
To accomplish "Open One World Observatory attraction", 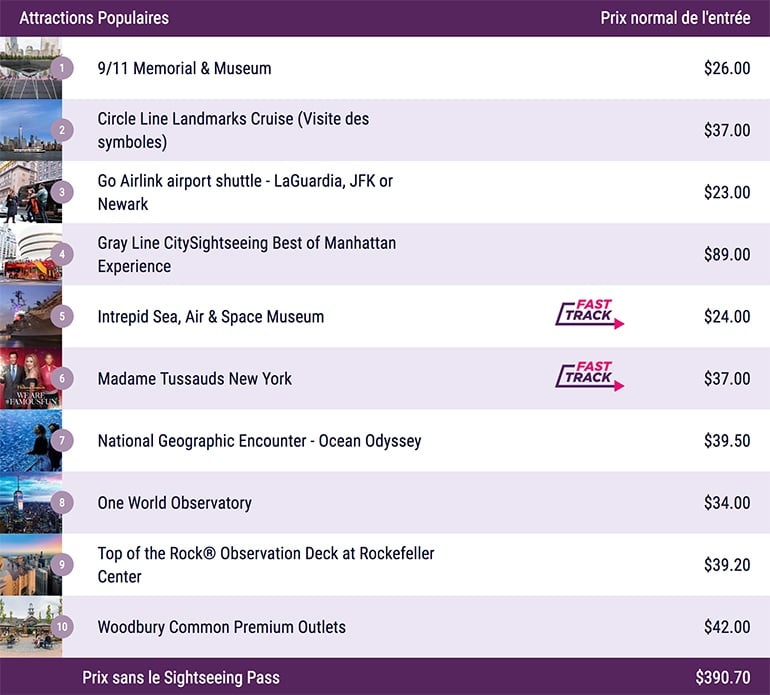I will (174, 503).
